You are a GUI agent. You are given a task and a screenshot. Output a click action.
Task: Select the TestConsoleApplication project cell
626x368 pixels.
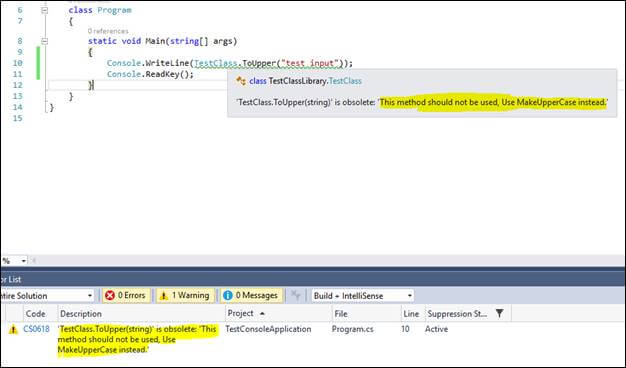pyautogui.click(x=268, y=329)
